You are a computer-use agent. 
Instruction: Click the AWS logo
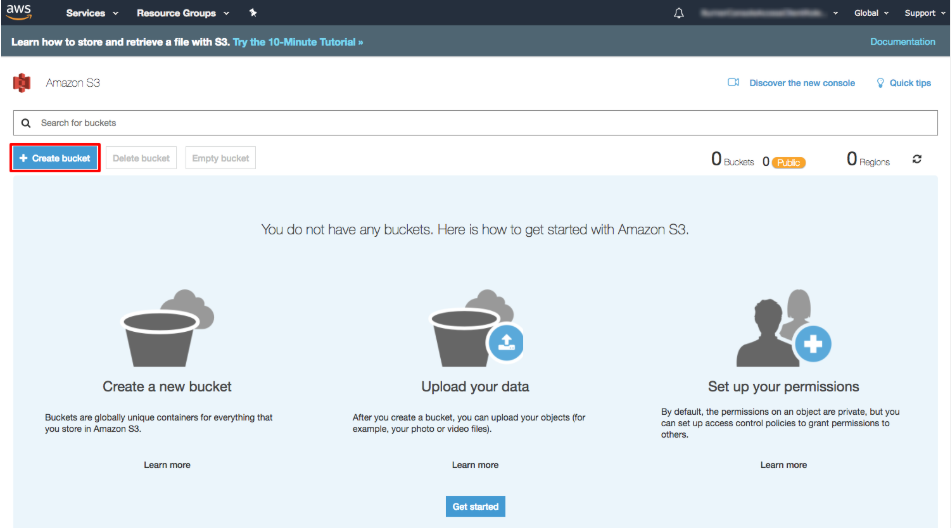point(19,12)
